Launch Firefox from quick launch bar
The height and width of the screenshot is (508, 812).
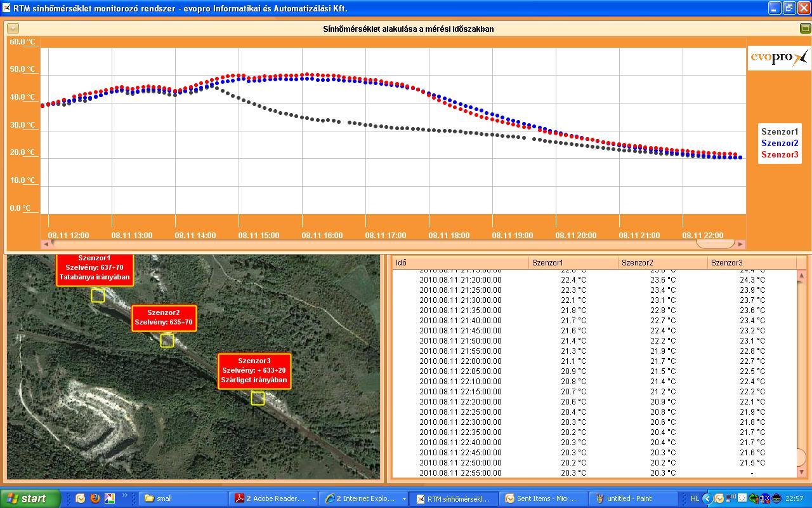[95, 498]
